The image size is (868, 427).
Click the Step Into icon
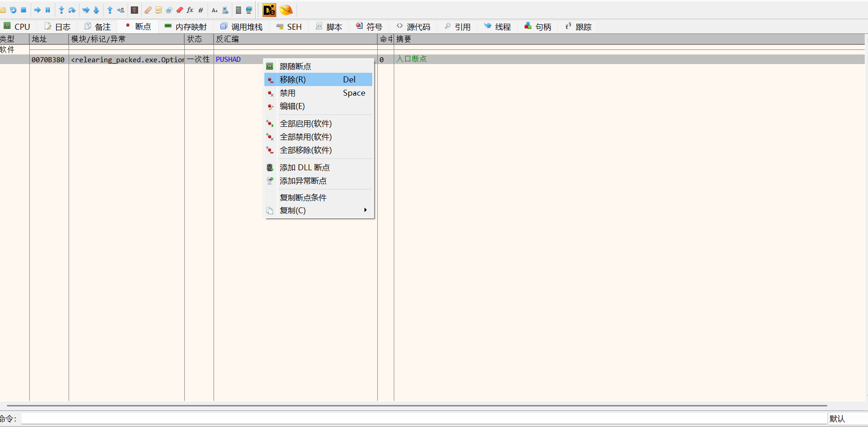click(x=61, y=10)
